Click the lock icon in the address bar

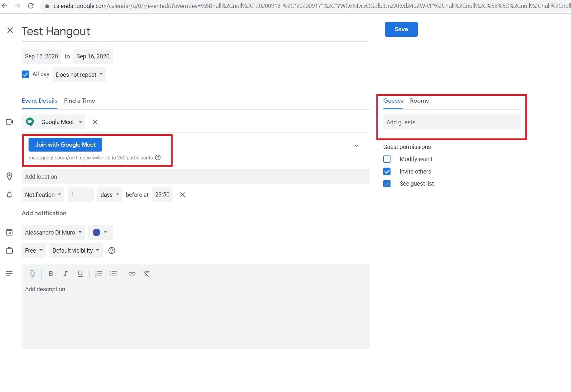click(x=47, y=6)
